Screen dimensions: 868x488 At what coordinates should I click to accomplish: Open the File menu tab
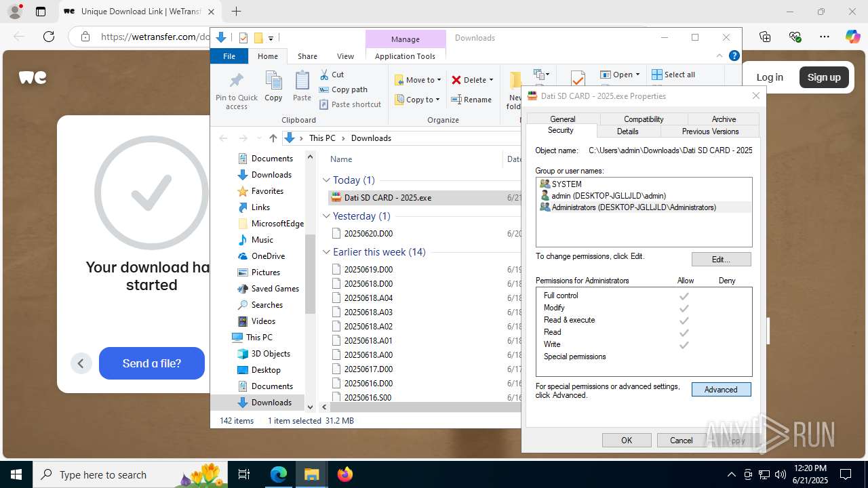(229, 56)
